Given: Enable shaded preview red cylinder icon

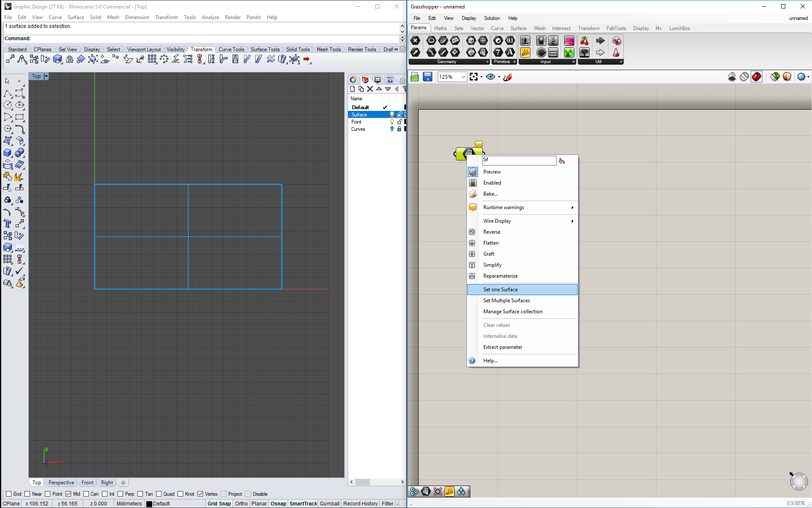Looking at the screenshot, I should [757, 77].
